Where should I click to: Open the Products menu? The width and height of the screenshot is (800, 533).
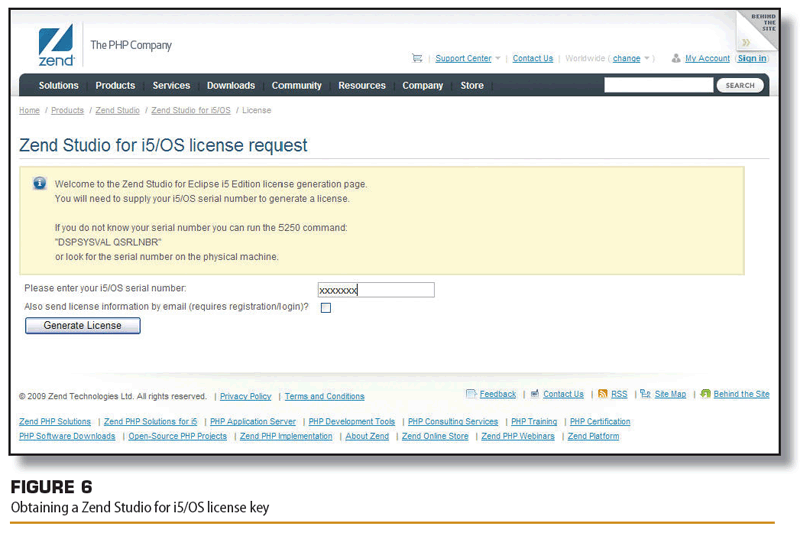coord(115,86)
